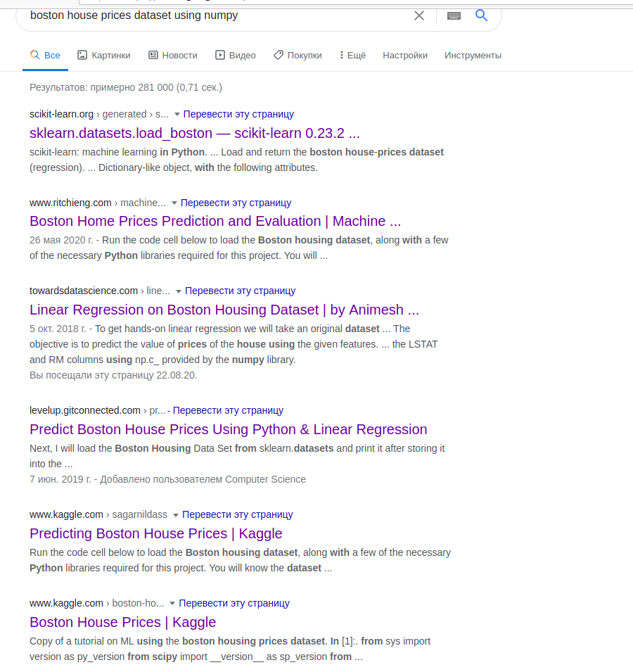The width and height of the screenshot is (633, 672).
Task: Translate the levelup.gitconnected.com page link
Action: (x=229, y=410)
